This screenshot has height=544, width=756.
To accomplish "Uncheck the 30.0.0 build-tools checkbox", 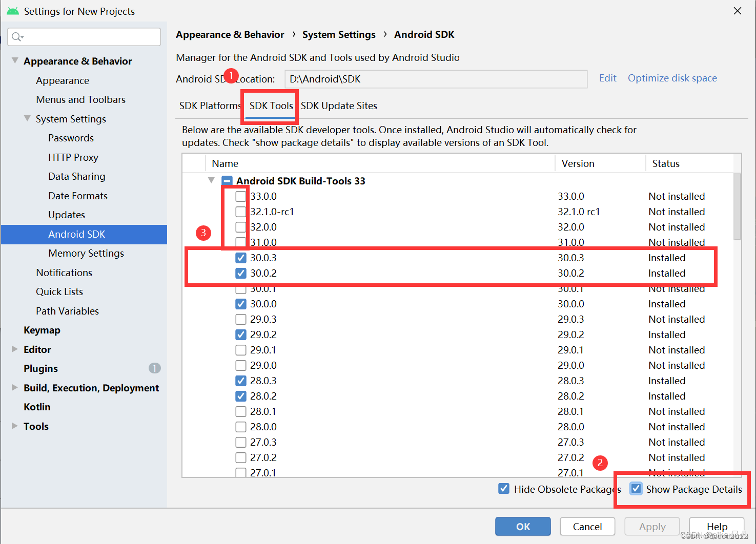I will tap(241, 304).
